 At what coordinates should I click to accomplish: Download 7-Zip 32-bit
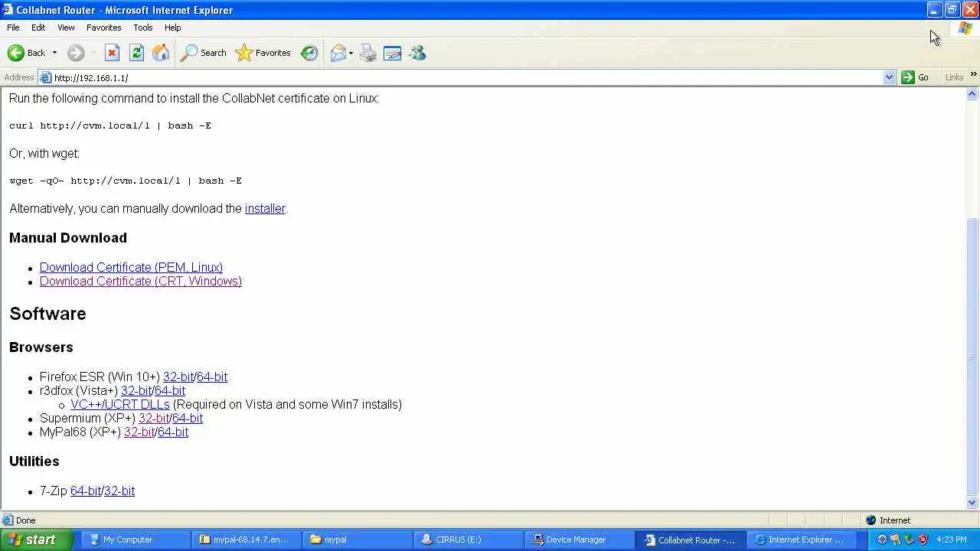pyautogui.click(x=119, y=491)
